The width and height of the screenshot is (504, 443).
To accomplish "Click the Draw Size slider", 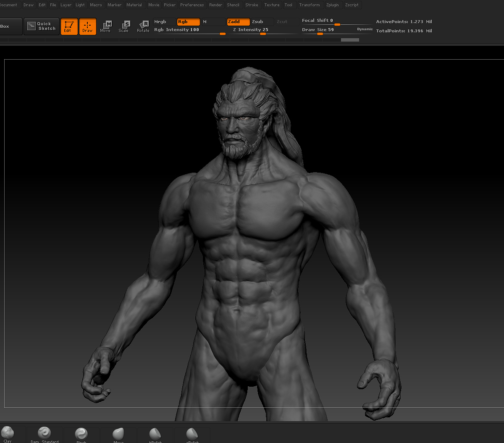I will click(x=328, y=30).
